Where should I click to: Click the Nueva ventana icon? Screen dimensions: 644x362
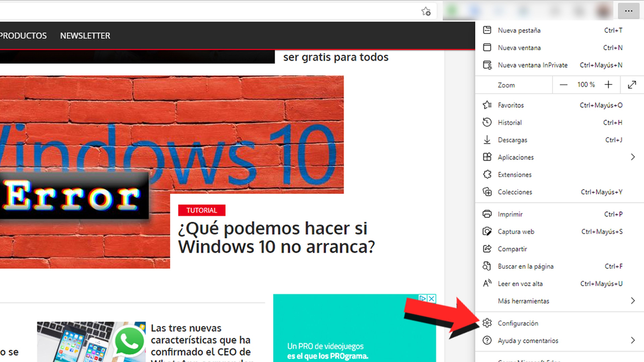click(x=487, y=47)
